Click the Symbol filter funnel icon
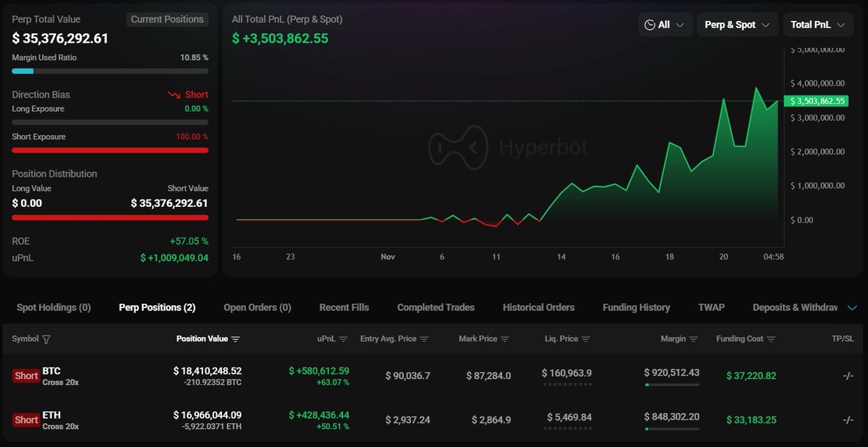This screenshot has height=447, width=868. (47, 339)
